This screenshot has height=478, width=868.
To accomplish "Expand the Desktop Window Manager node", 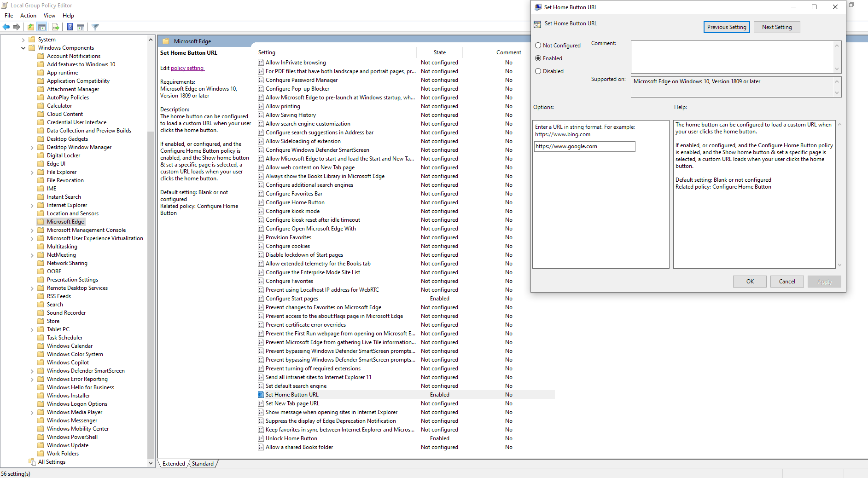I will click(32, 148).
